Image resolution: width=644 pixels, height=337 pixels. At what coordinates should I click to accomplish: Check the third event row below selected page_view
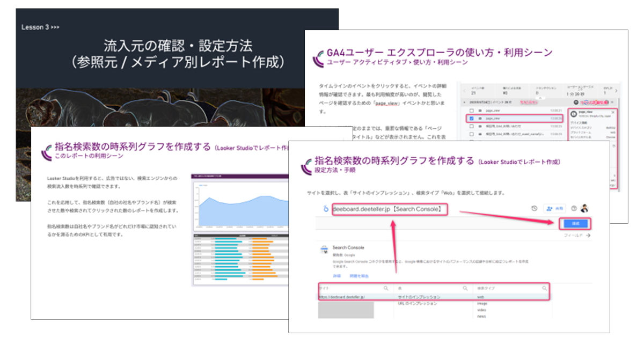(472, 126)
